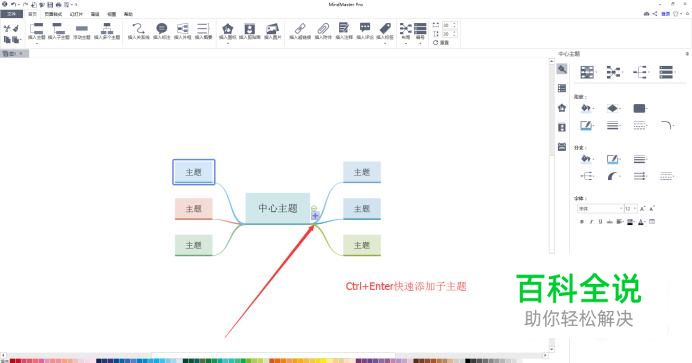This screenshot has height=363, width=692.
Task: Click the Share icon at top right
Action: (655, 14)
